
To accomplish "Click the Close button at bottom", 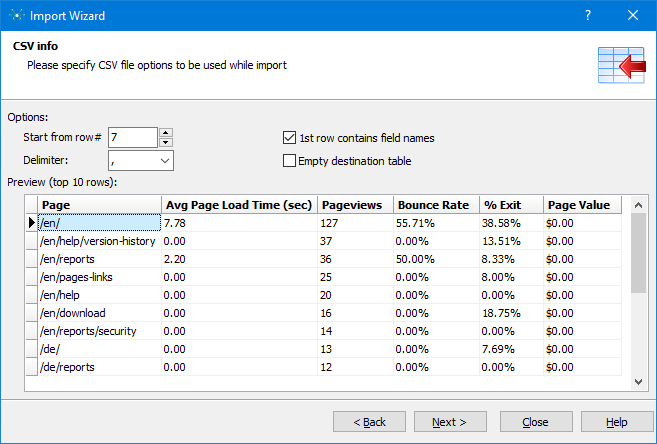I will [534, 422].
